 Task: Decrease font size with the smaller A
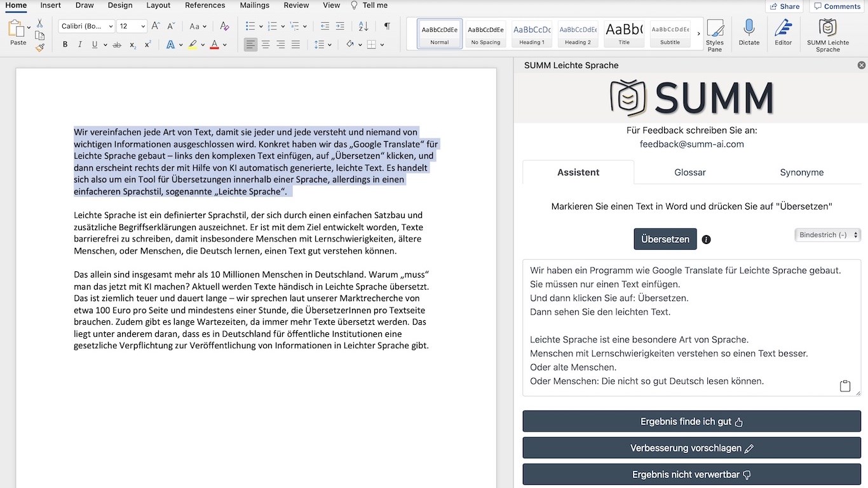pos(171,26)
